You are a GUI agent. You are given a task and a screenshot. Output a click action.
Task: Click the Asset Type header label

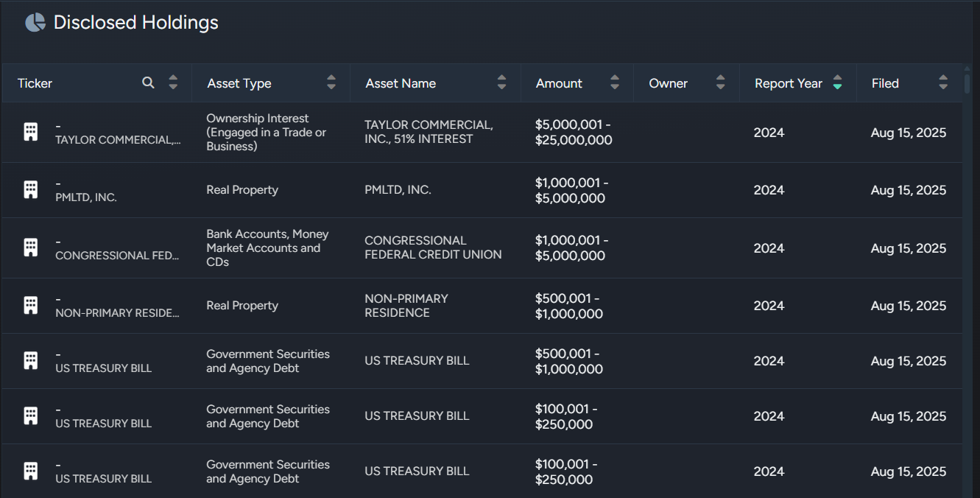(x=239, y=83)
